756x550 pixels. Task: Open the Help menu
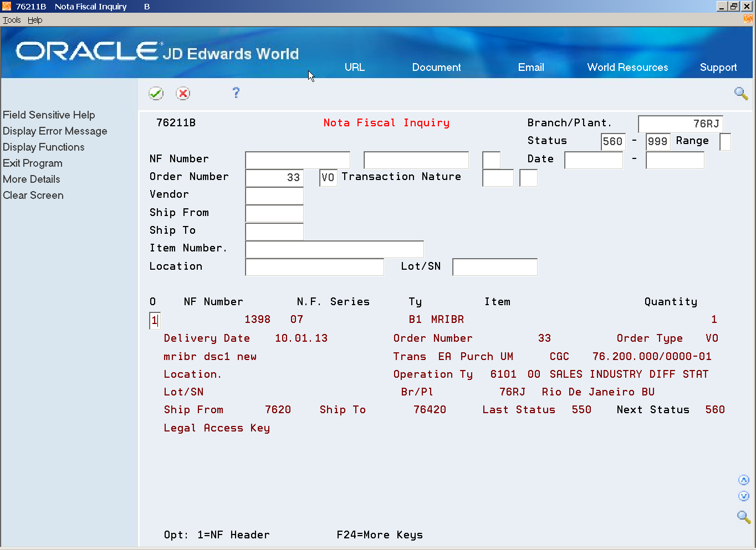tap(35, 20)
